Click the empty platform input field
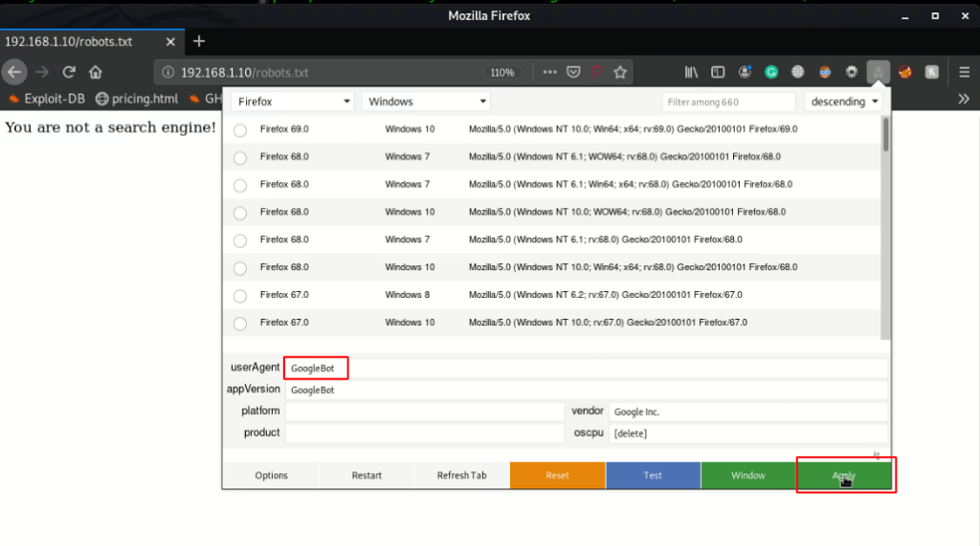Viewport: 980px width, 546px height. click(424, 412)
